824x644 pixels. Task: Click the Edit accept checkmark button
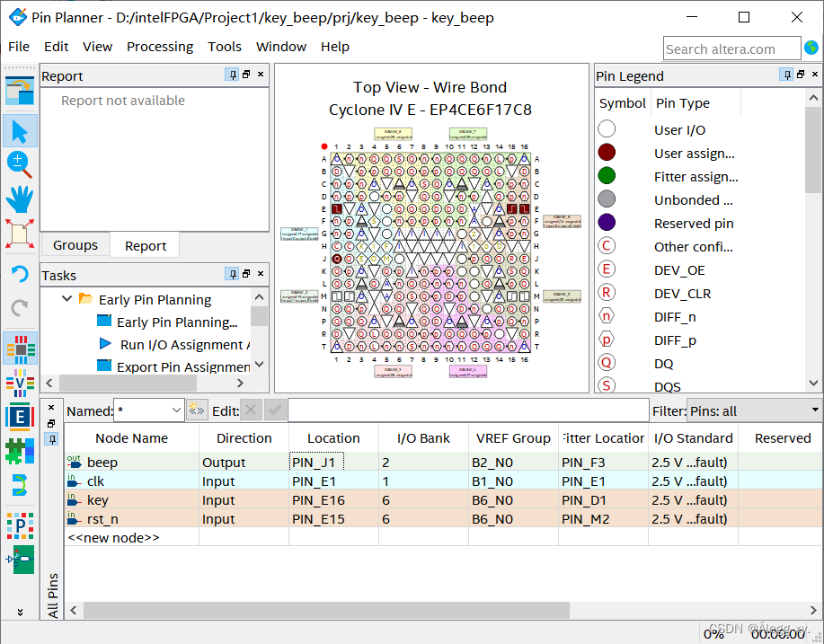[x=275, y=410]
